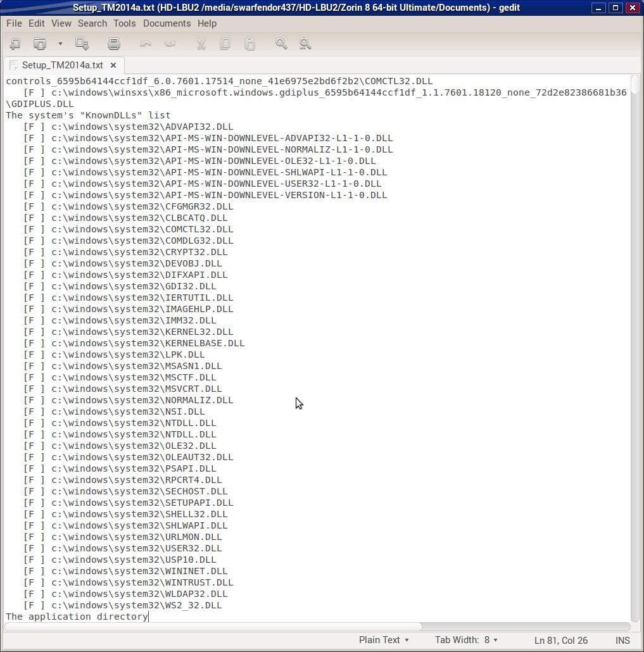
Task: Print the document using printer icon
Action: point(114,44)
